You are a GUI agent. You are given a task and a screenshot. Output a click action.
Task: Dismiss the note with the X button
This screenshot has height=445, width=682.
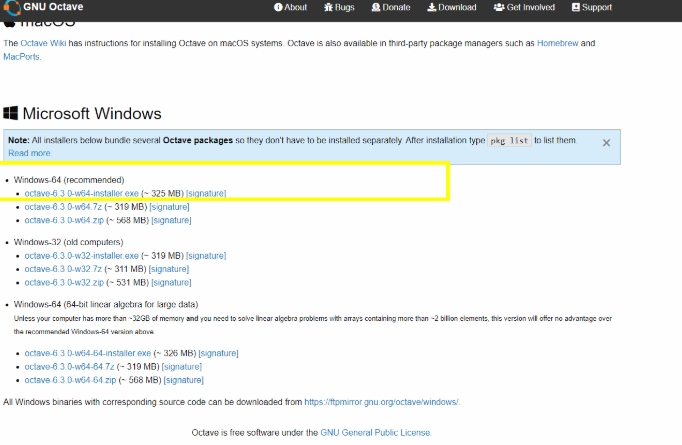tap(606, 143)
